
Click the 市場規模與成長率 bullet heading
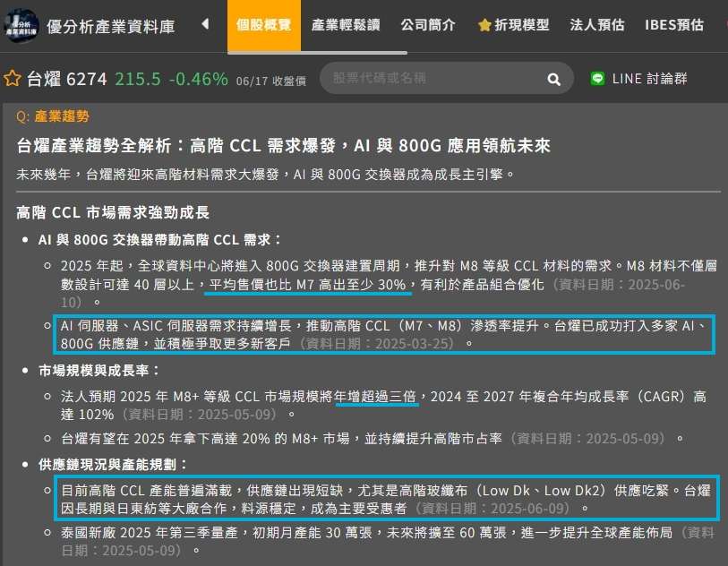(x=98, y=371)
